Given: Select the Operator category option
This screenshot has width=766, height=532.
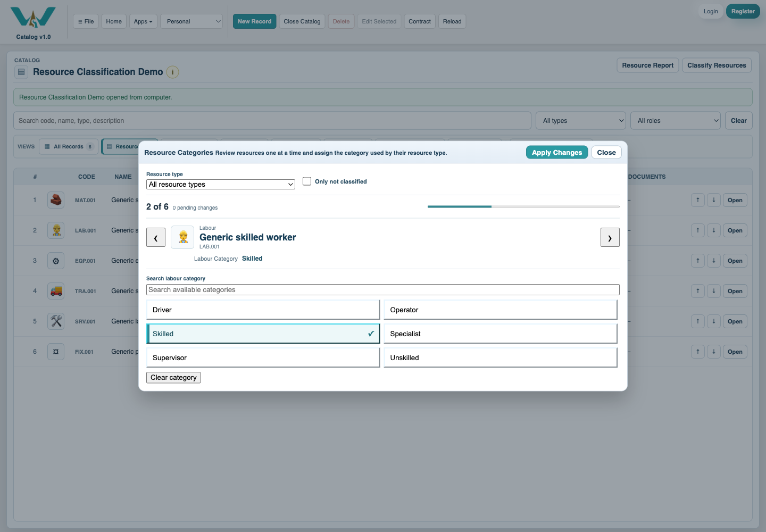Looking at the screenshot, I should coord(501,310).
